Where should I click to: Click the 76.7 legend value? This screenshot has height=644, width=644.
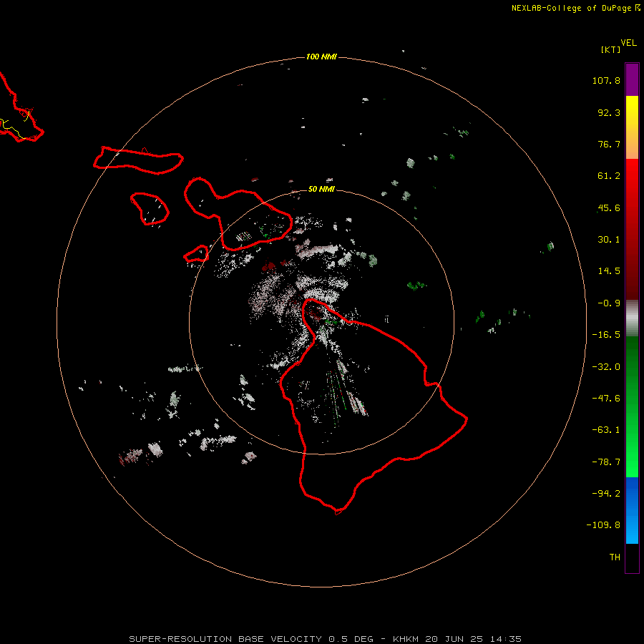(609, 144)
